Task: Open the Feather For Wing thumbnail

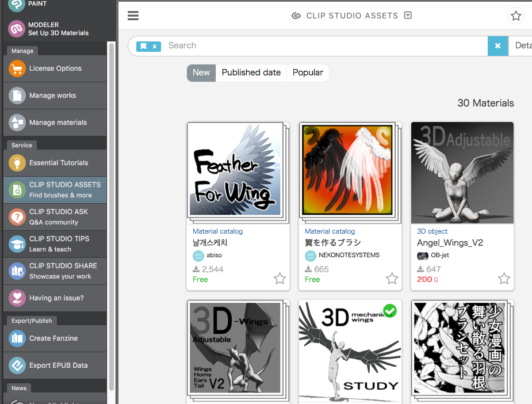Action: coord(238,173)
